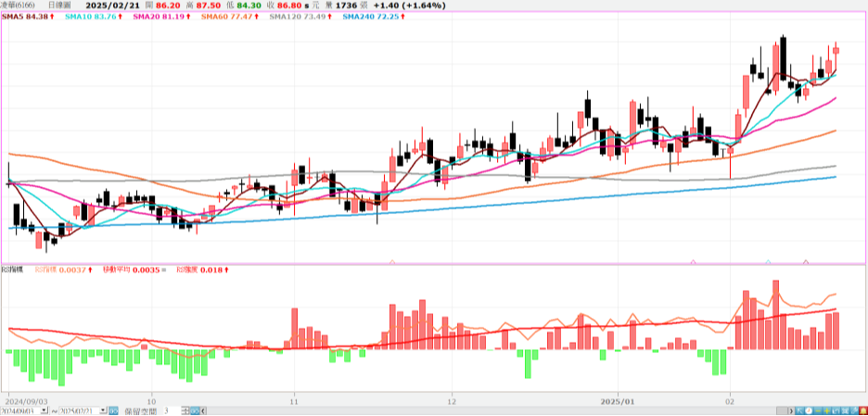Screen dimensions: 868x416
Task: Select the cursor pointer tool icon
Action: point(799,411)
